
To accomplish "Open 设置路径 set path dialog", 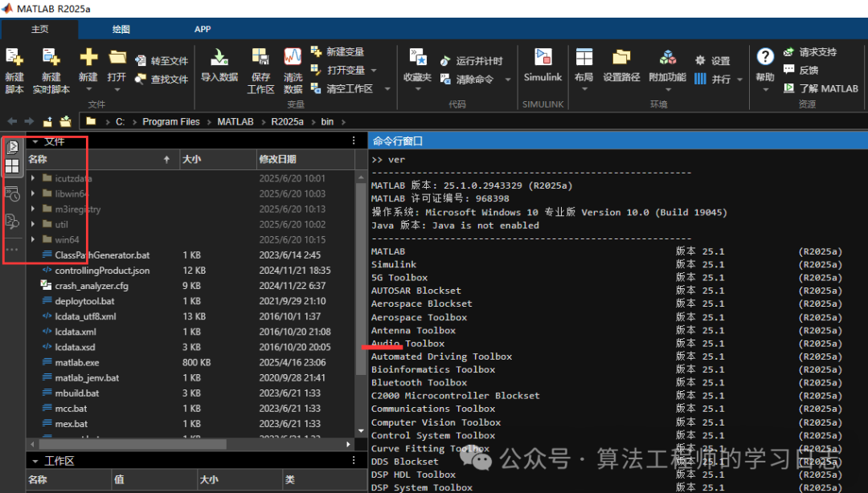I will pos(621,65).
